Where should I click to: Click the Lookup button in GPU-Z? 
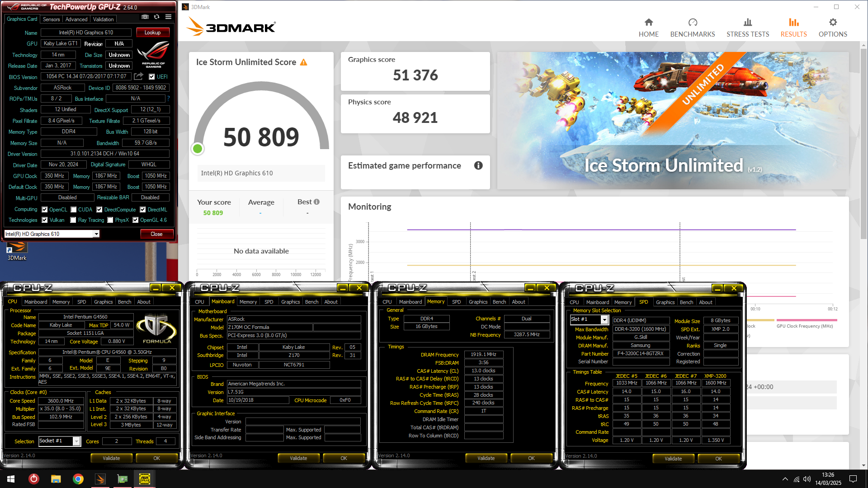coord(152,33)
